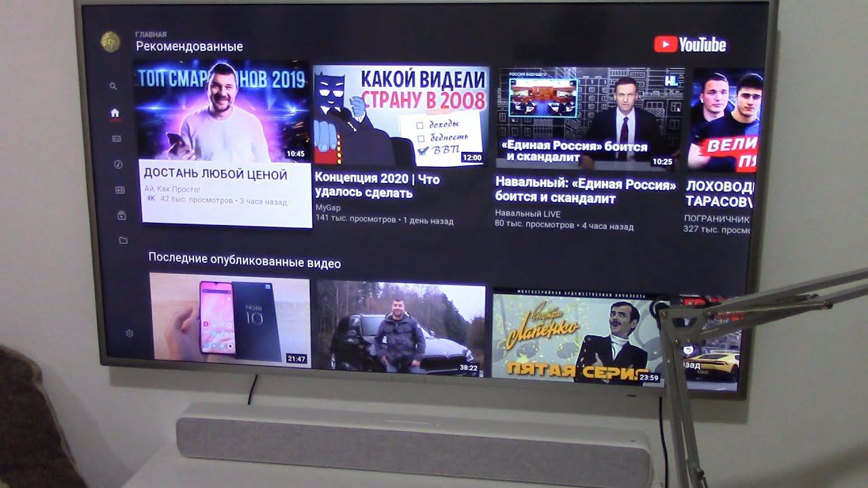Click '141 тыс. просмотров • 1 день назад'

384,220
